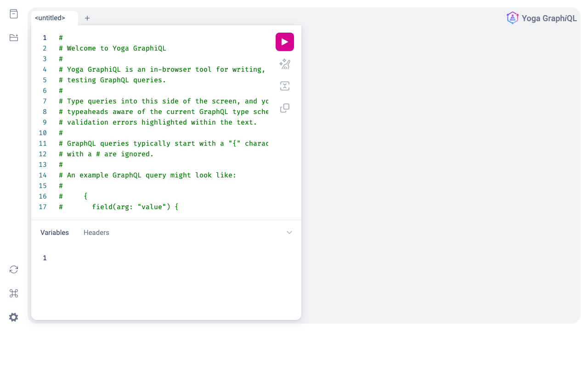Open the GraphiQL Explorer folder icon
The image size is (588, 371).
[14, 38]
